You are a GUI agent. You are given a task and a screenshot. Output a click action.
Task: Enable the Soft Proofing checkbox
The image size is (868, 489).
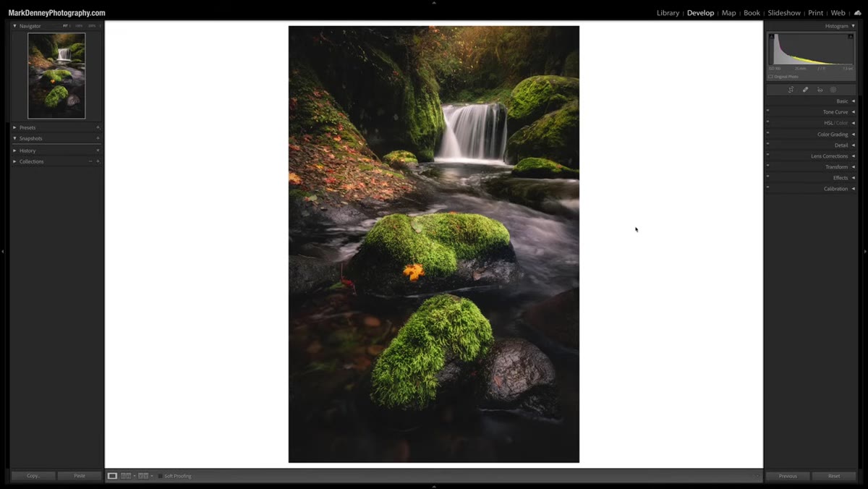(x=160, y=476)
